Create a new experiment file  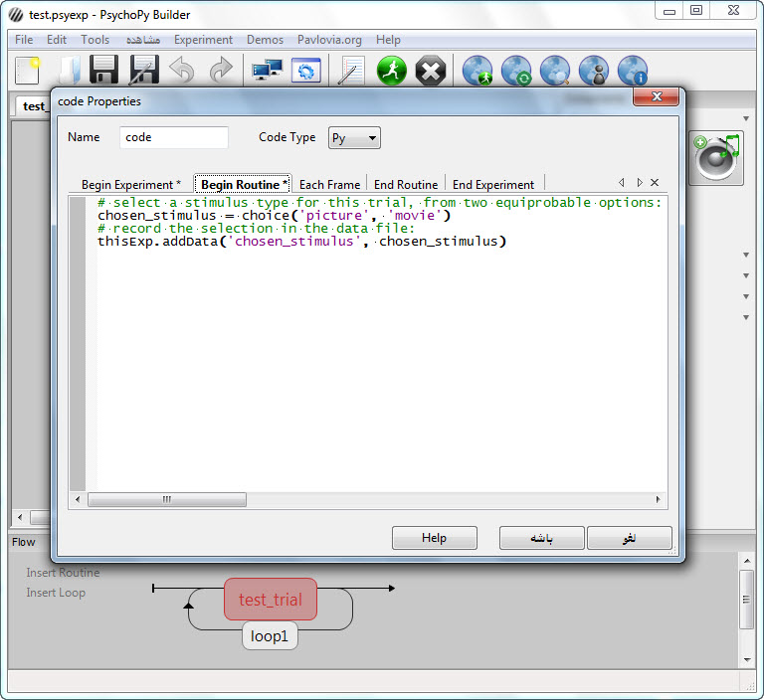coord(27,71)
